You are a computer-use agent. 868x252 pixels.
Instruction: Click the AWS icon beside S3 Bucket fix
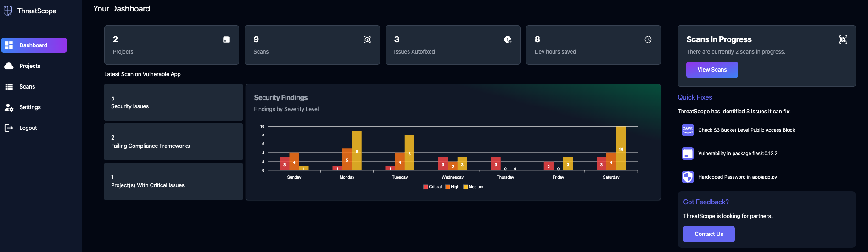(688, 130)
